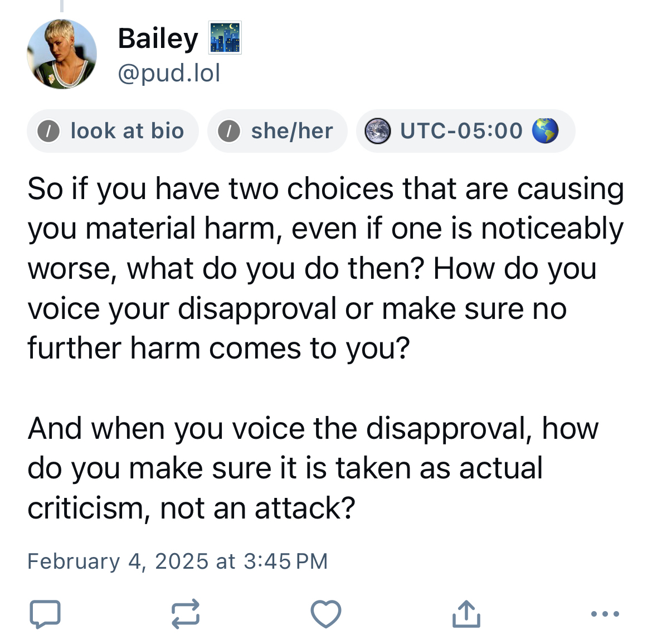The image size is (657, 644).
Task: Click the info icon in "she/her" badge
Action: pyautogui.click(x=229, y=132)
